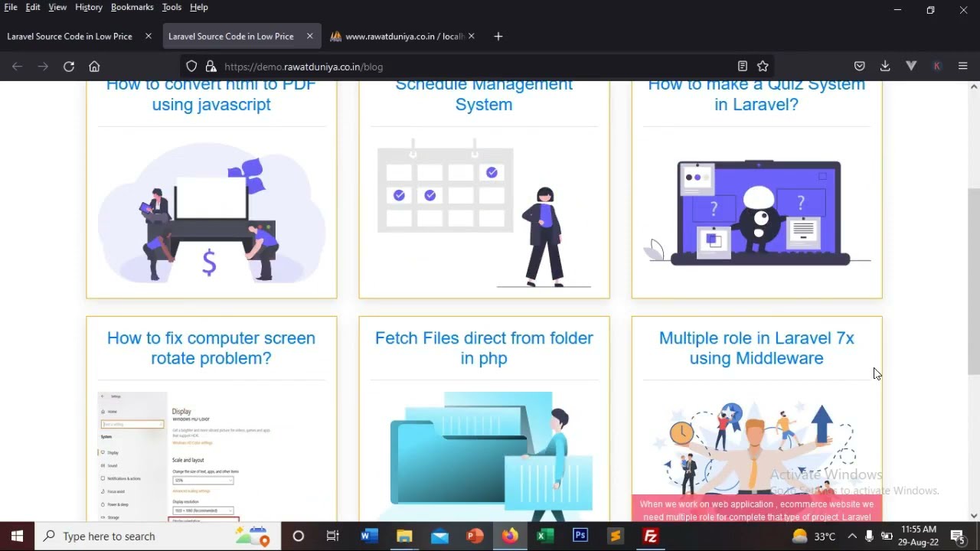980x551 pixels.
Task: Open Multiple role in Laravel 7x post
Action: pos(756,348)
